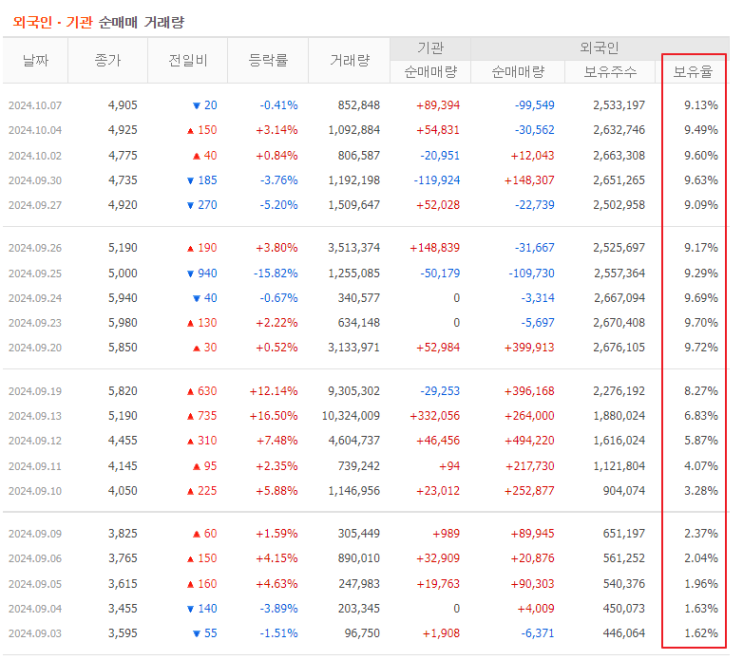Click institution net trade -119,924
The image size is (743, 660).
point(437,180)
